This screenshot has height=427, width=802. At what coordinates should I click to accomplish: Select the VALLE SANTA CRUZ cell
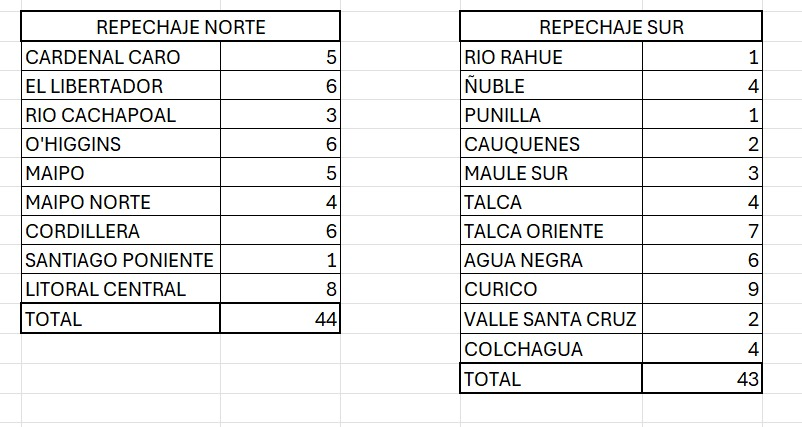[551, 319]
